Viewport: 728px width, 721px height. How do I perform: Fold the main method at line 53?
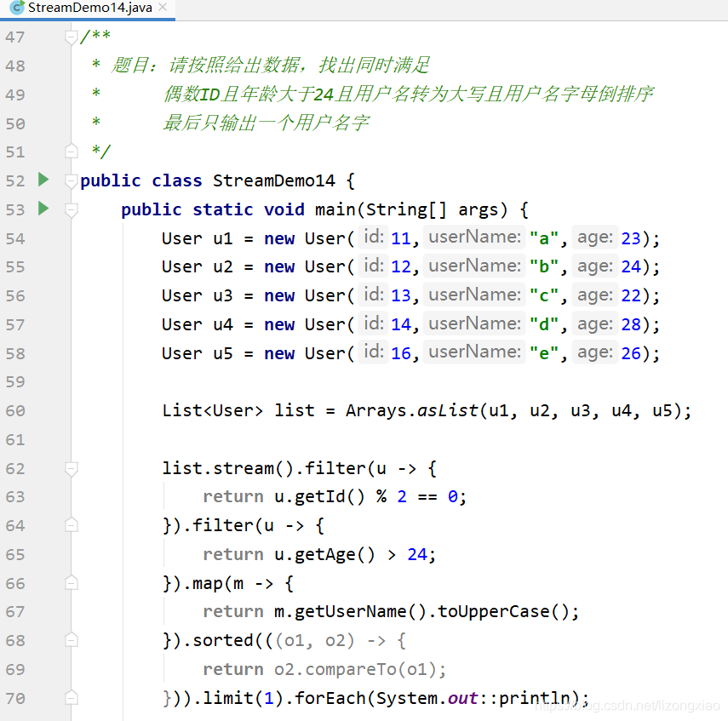[72, 209]
